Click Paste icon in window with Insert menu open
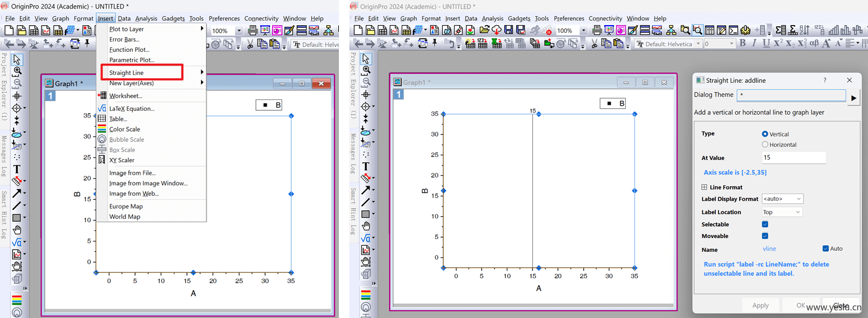The image size is (868, 318). [275, 44]
